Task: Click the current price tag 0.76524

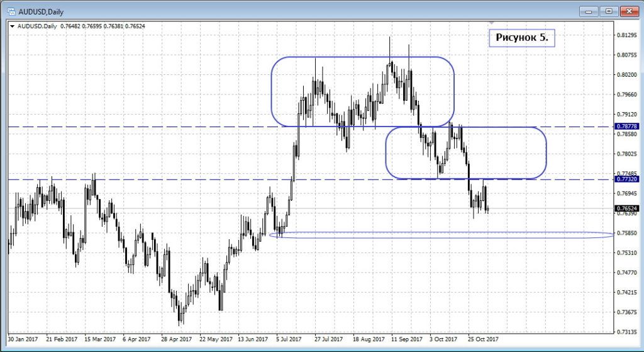Action: pyautogui.click(x=626, y=208)
